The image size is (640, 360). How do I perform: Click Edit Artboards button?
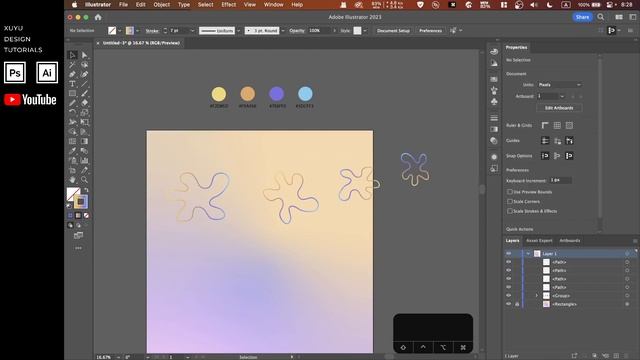(559, 108)
